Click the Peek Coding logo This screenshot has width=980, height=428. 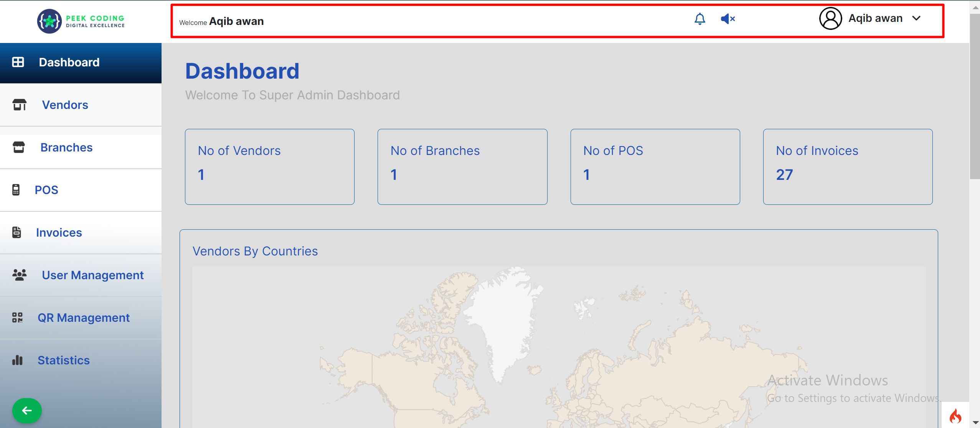click(x=81, y=21)
